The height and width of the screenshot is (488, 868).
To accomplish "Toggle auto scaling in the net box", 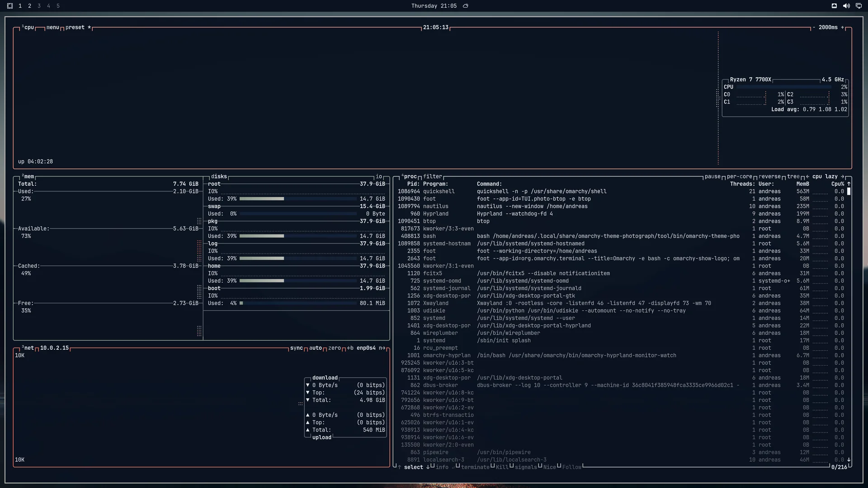I will [x=316, y=348].
